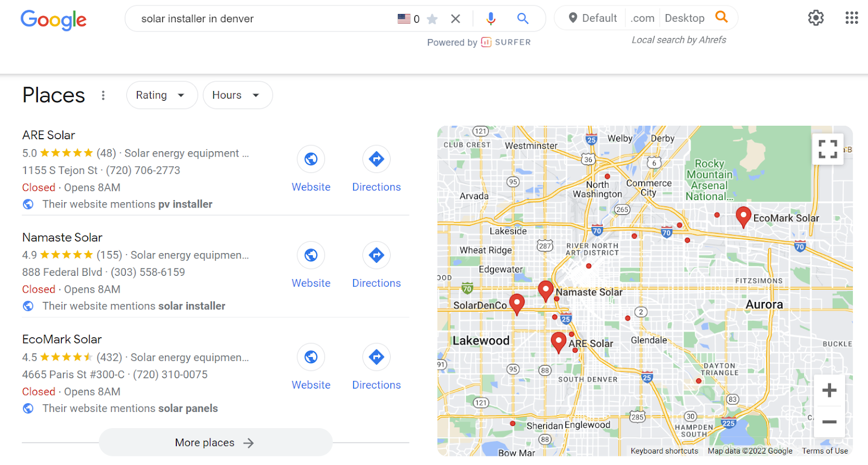Change Desktop device option
Viewport: 868px width, 465px height.
[685, 18]
